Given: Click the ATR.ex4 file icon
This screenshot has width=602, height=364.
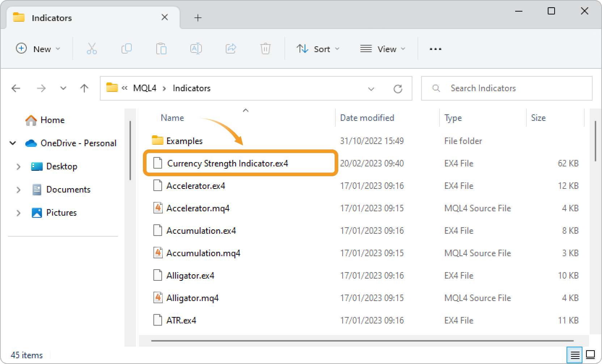Looking at the screenshot, I should pos(158,320).
